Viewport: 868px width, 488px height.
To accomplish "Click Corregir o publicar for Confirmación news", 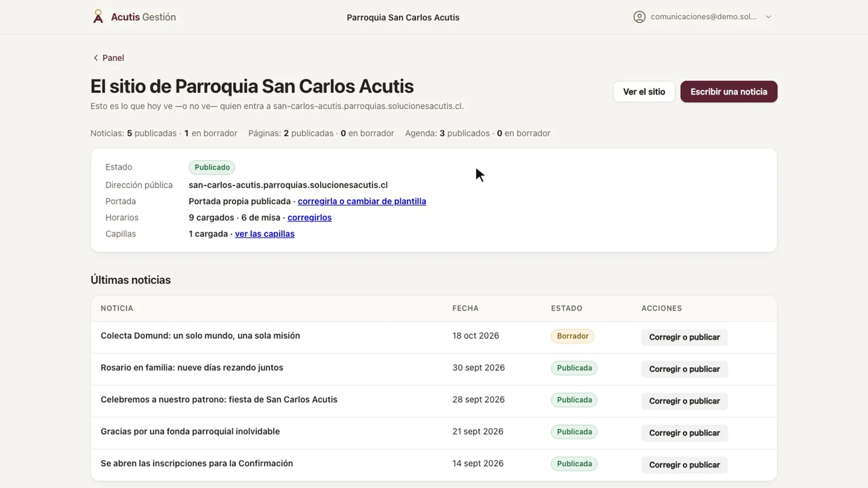I will [x=685, y=465].
